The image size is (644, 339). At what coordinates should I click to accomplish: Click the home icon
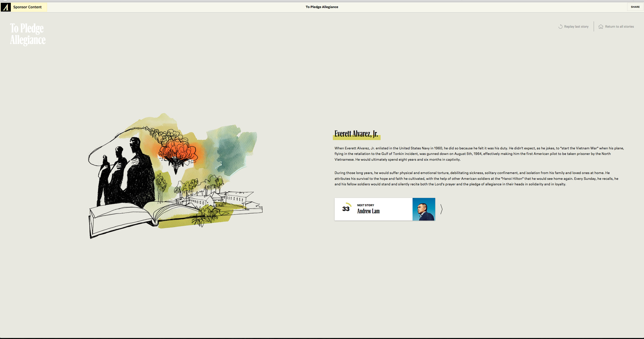(x=601, y=27)
